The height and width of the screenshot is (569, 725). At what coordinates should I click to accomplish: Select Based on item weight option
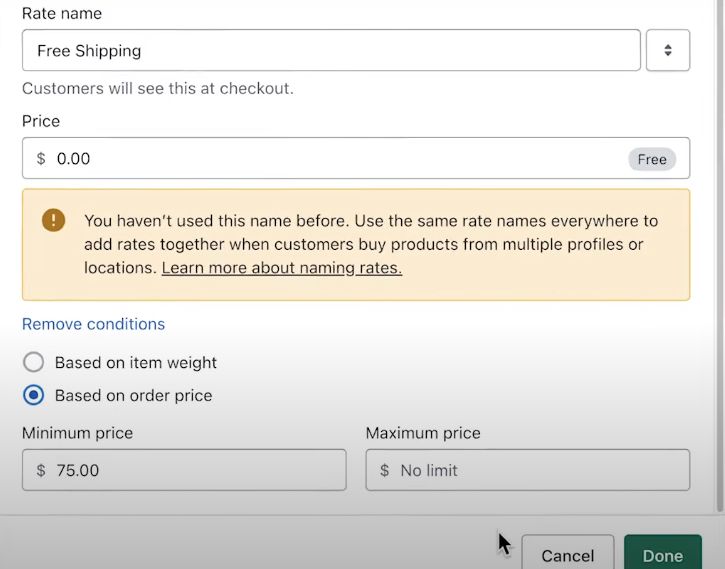(x=33, y=362)
